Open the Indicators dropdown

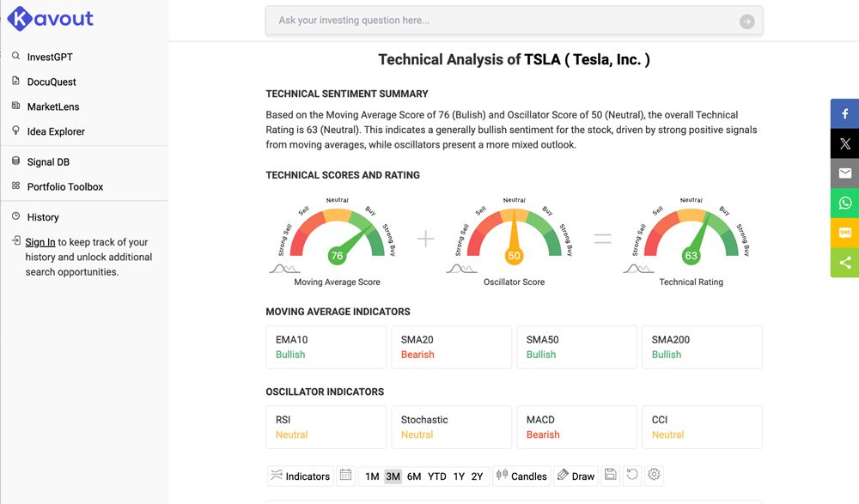click(x=300, y=476)
